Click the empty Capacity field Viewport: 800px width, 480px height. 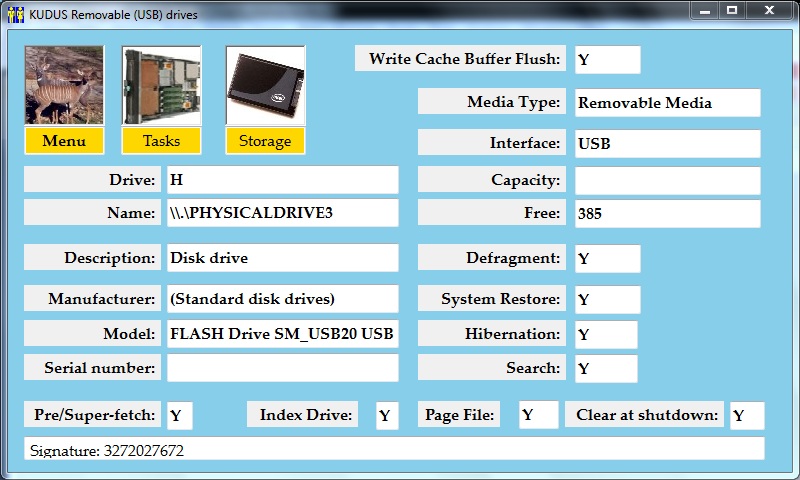click(x=667, y=180)
